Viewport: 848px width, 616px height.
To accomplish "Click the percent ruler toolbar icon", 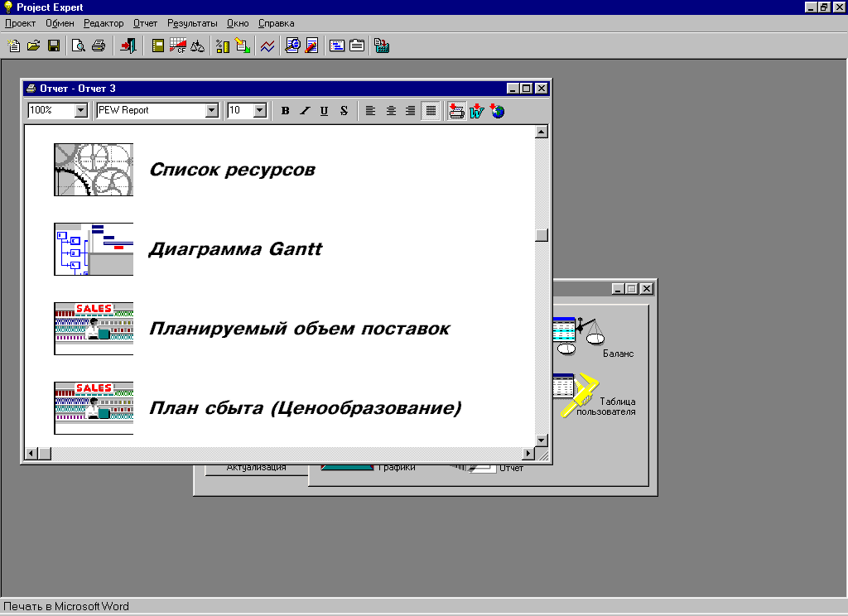I will pyautogui.click(x=222, y=46).
